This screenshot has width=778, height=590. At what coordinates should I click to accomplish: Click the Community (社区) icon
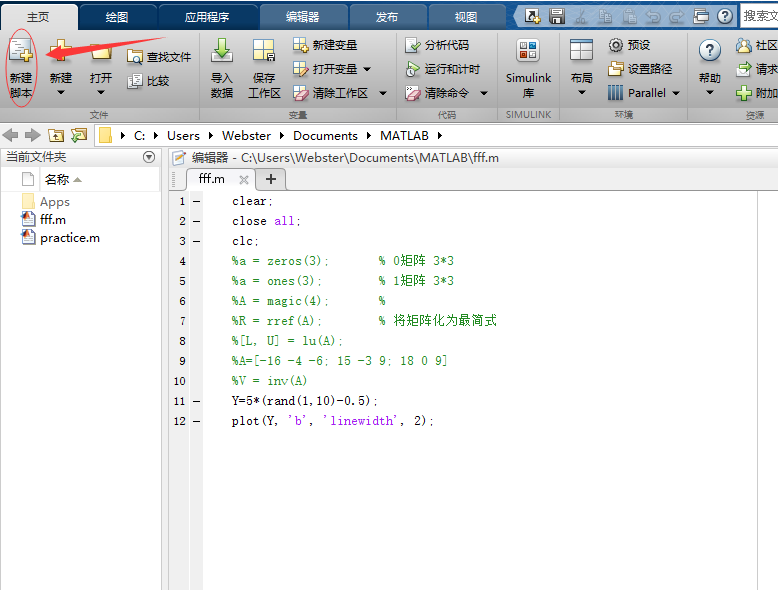[744, 46]
